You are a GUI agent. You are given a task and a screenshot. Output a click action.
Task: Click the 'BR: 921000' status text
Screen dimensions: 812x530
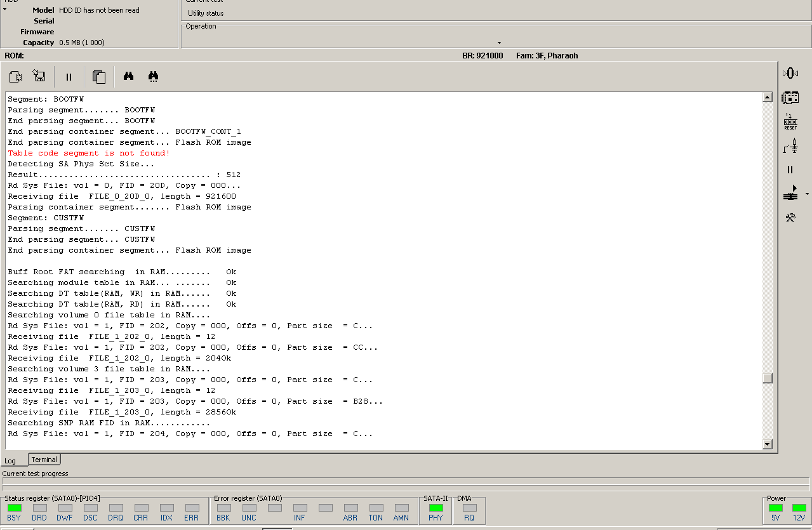pyautogui.click(x=483, y=56)
